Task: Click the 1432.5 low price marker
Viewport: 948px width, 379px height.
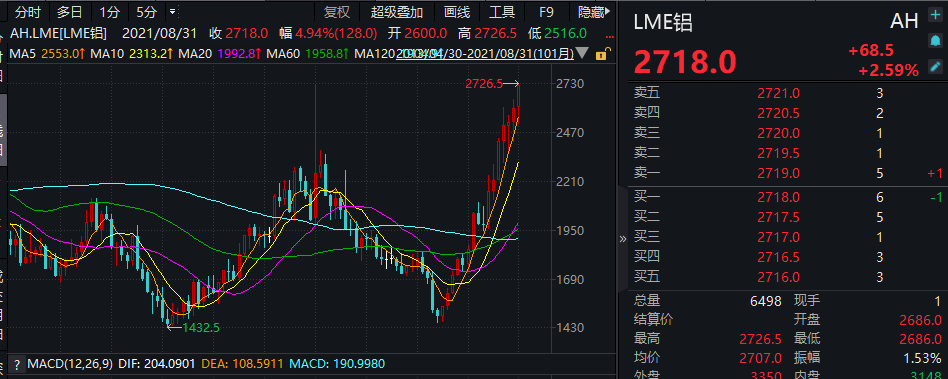Action: pos(201,328)
